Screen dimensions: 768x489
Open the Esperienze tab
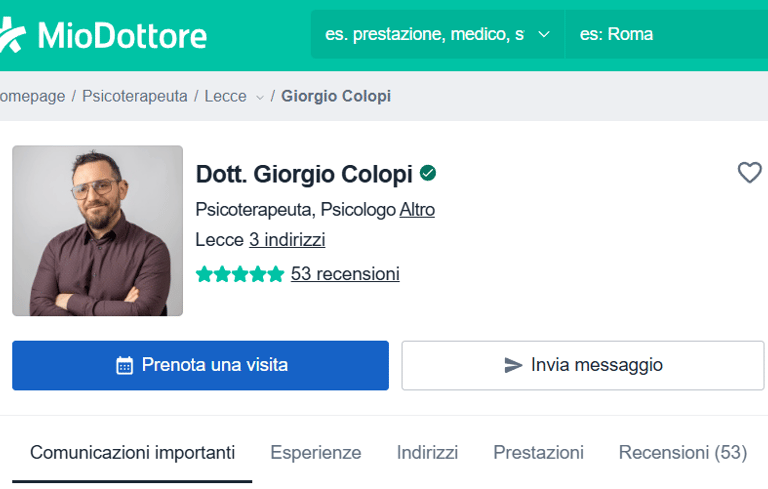click(316, 452)
